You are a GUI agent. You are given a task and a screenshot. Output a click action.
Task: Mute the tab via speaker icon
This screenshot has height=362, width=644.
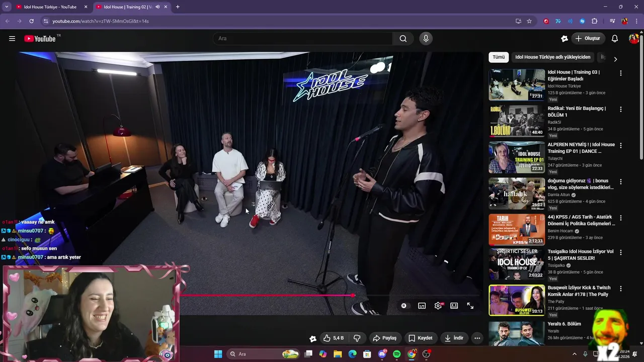[x=157, y=7]
